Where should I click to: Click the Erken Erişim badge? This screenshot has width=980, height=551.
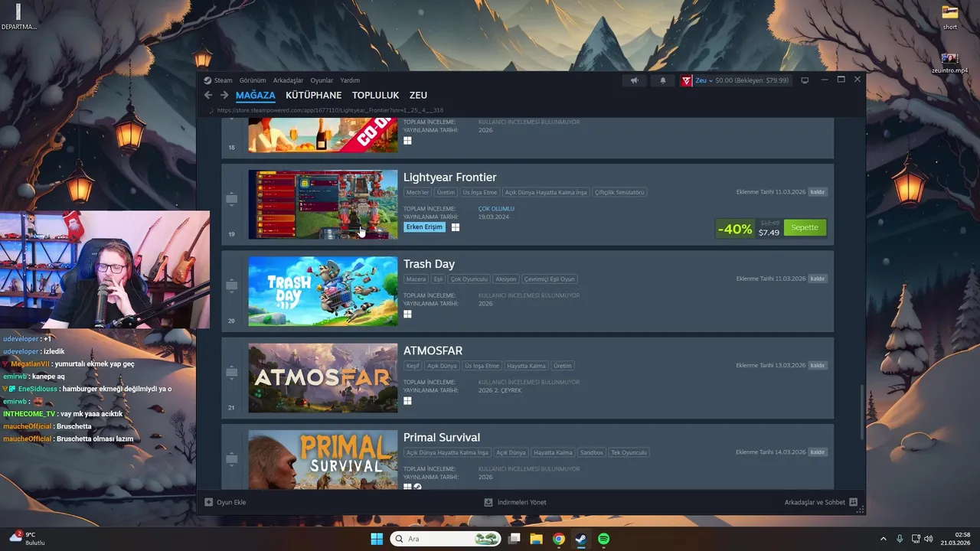(424, 227)
